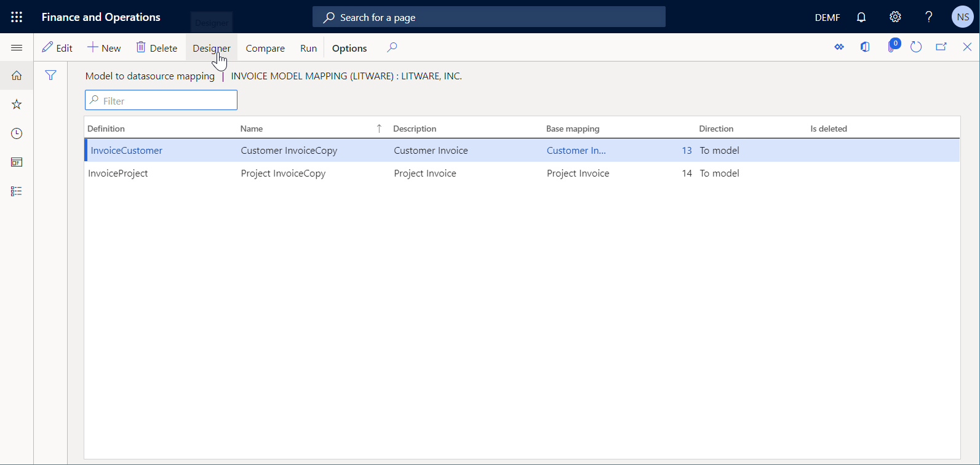The image size is (980, 465).
Task: Open the attachments icon with badge 0
Action: (x=893, y=46)
